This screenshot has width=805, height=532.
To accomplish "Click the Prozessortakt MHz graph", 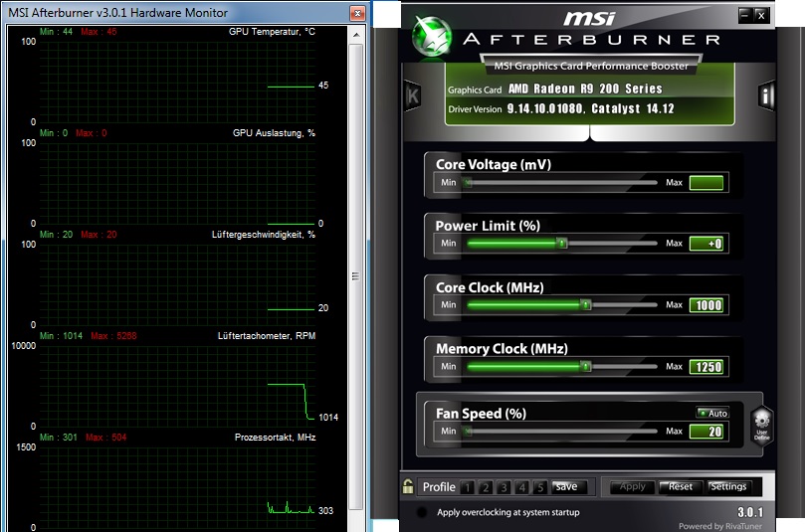I will [177, 488].
